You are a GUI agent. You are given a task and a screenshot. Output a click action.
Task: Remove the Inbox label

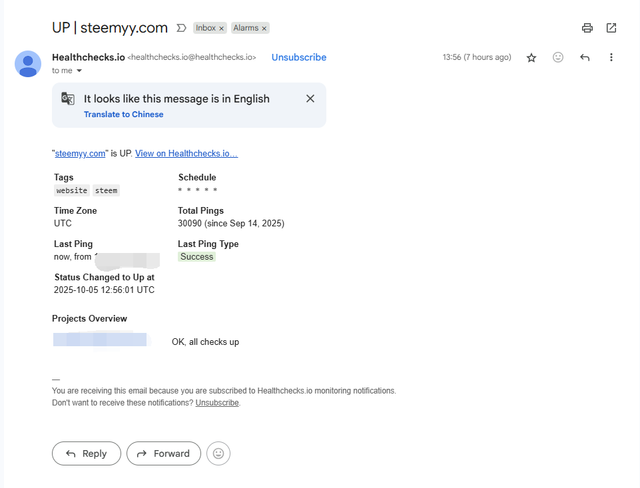coord(222,29)
